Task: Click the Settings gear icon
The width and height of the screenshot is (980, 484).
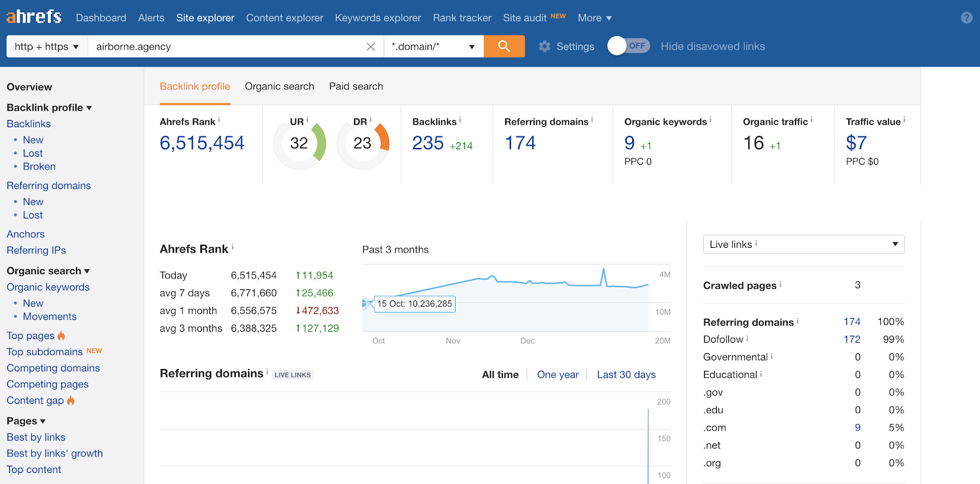Action: click(545, 47)
